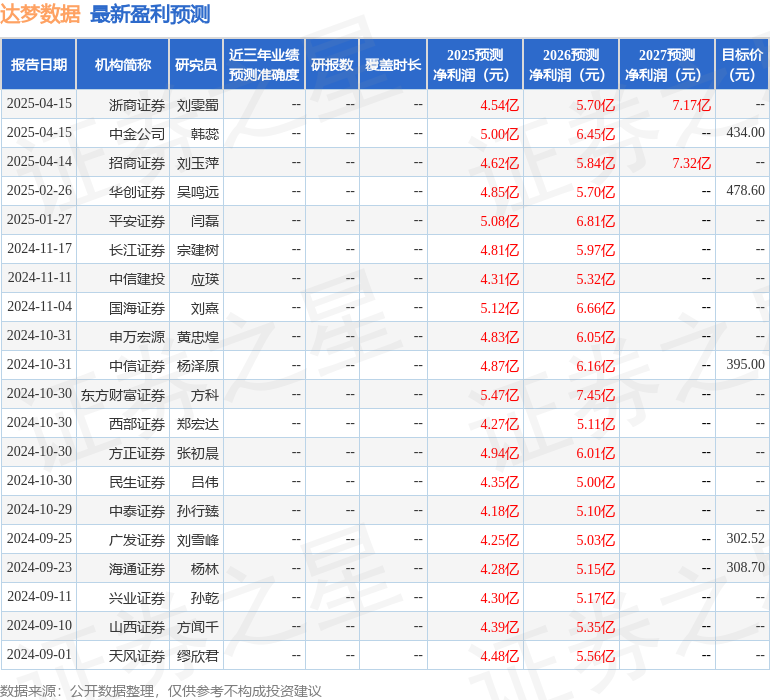Screen dimensions: 770x700
Task: Open the 浙商证券 institution entry
Action: pos(137,105)
